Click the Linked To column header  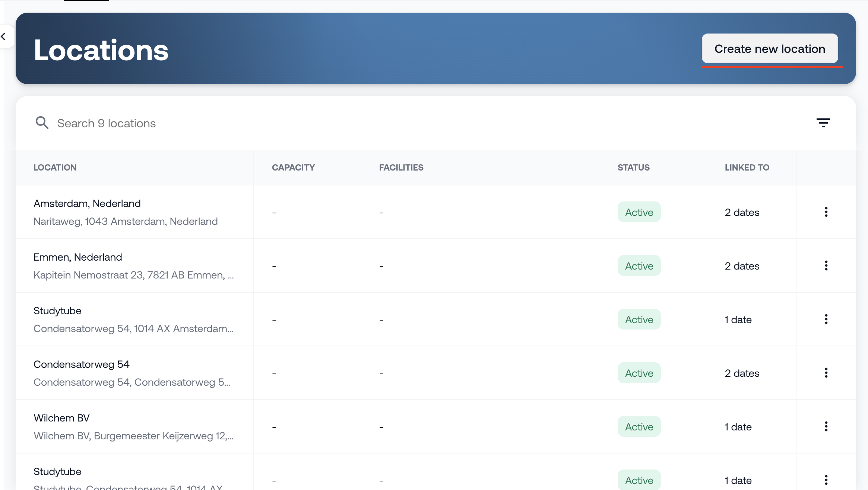[x=747, y=168]
